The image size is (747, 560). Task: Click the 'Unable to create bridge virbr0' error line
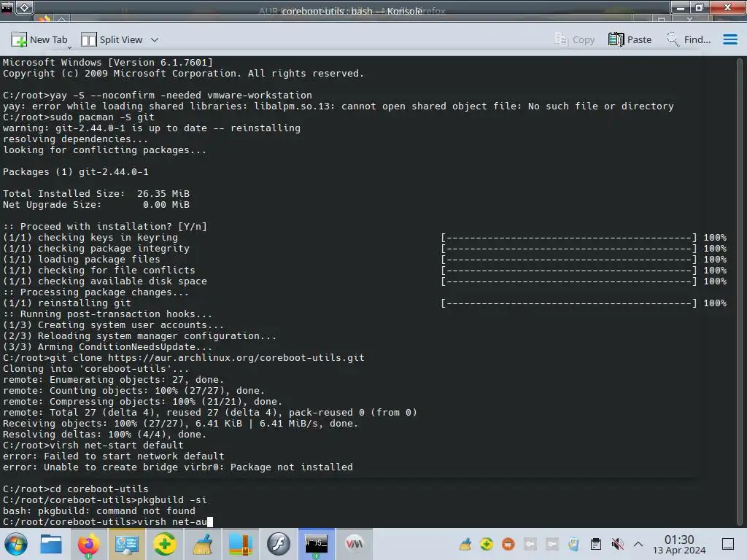point(178,467)
